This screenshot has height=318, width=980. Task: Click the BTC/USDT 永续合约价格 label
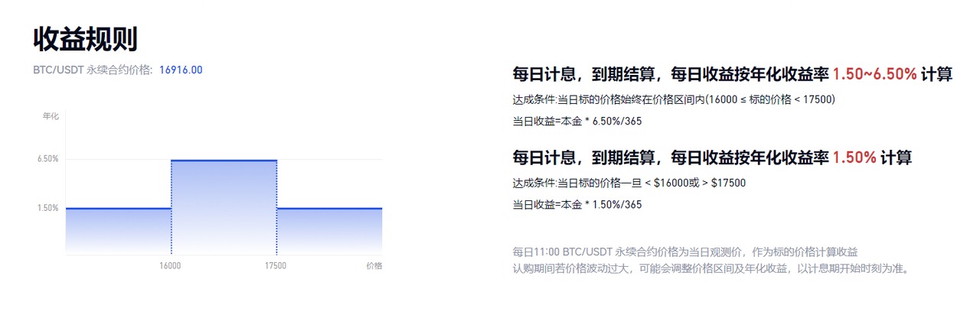tap(93, 70)
